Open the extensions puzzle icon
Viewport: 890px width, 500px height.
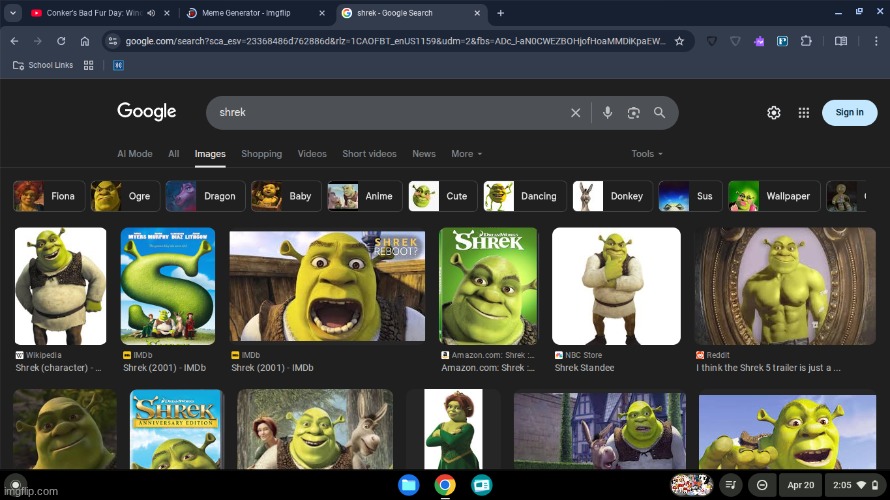806,41
